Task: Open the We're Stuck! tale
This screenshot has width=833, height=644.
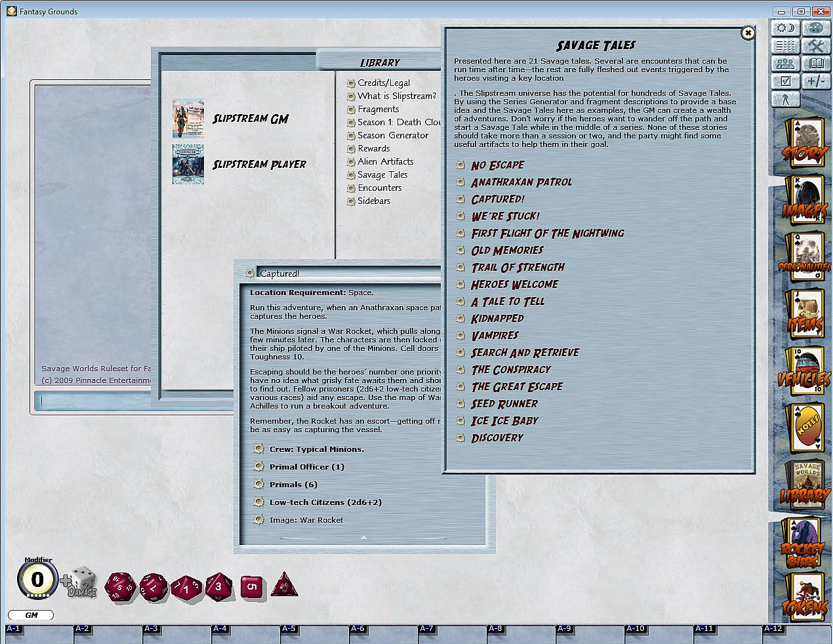Action: [x=505, y=216]
